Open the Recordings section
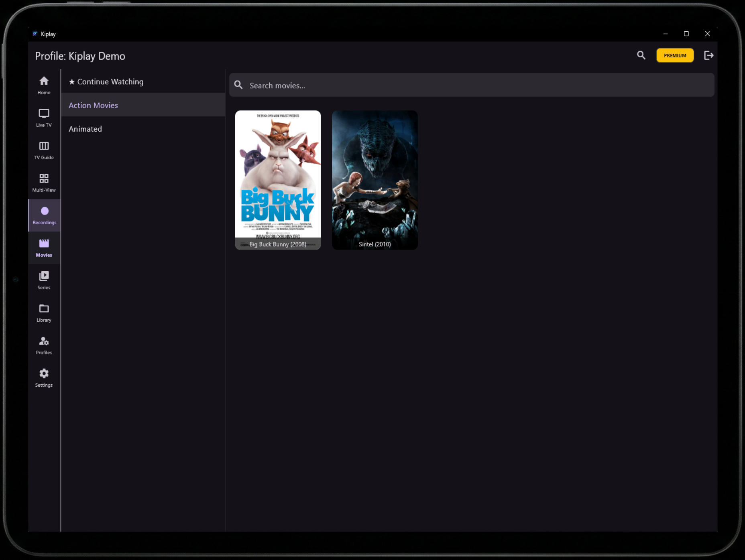The height and width of the screenshot is (560, 745). tap(44, 215)
